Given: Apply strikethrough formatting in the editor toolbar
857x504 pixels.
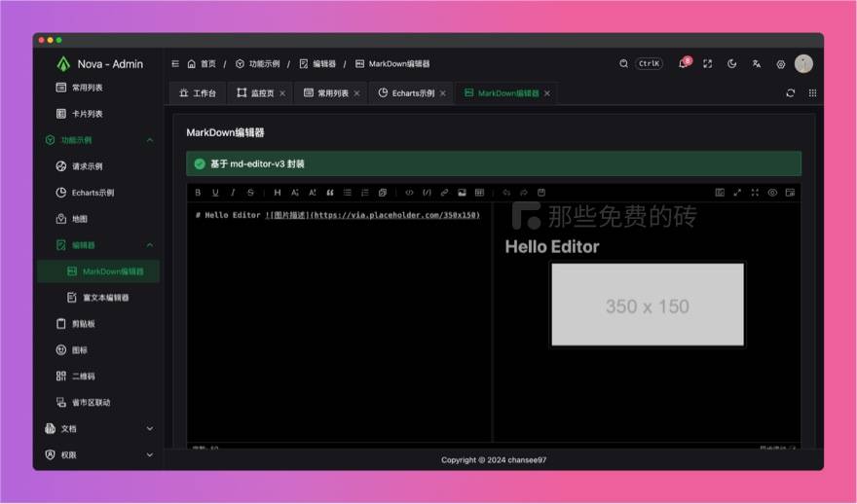Looking at the screenshot, I should click(250, 193).
